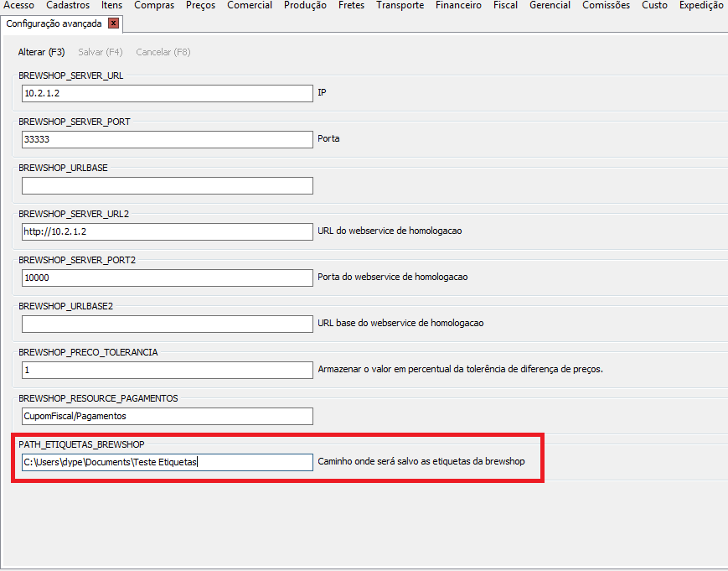The width and height of the screenshot is (728, 571).
Task: Click the BREWSHOP_RESOURCE_PAGAMENTOS group label
Action: tap(98, 398)
